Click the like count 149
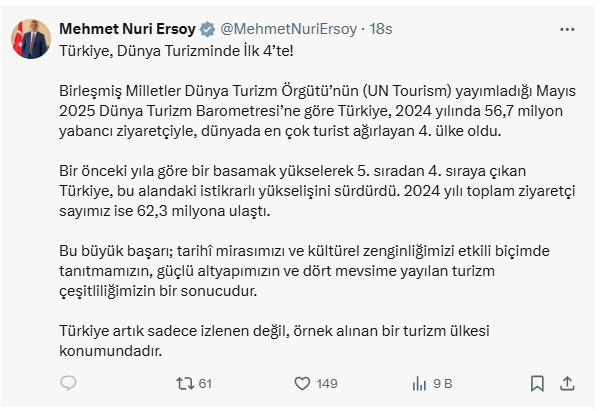The height and width of the screenshot is (411, 607). pyautogui.click(x=327, y=382)
